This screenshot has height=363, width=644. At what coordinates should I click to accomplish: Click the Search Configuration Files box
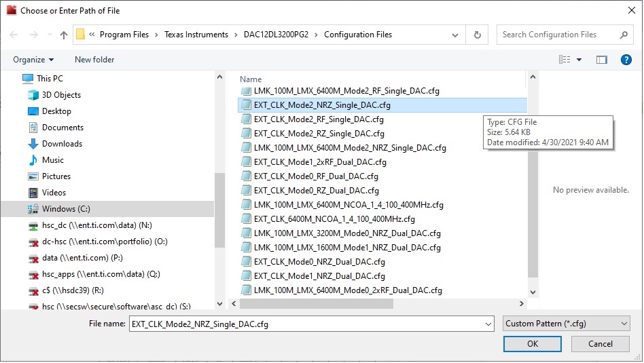point(557,35)
